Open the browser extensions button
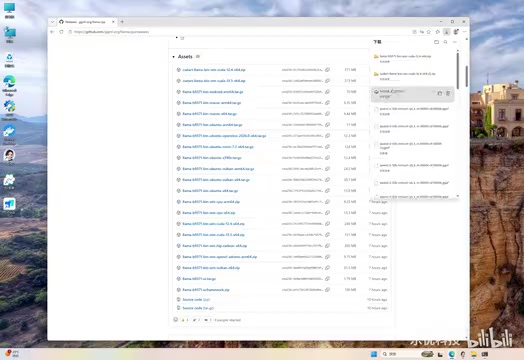 coord(438,32)
